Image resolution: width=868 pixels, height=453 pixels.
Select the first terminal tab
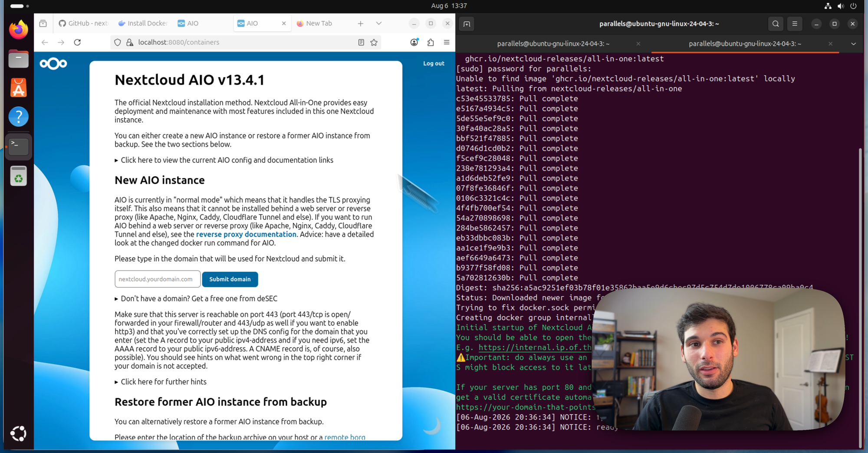pyautogui.click(x=553, y=44)
